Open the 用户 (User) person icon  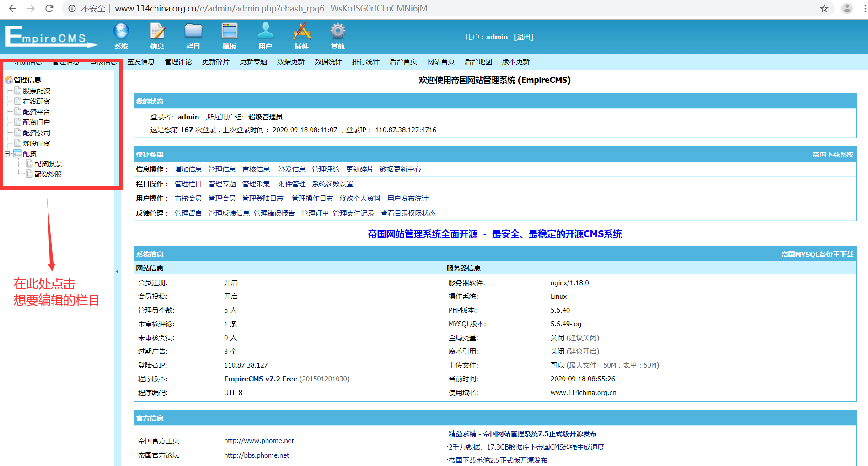265,36
